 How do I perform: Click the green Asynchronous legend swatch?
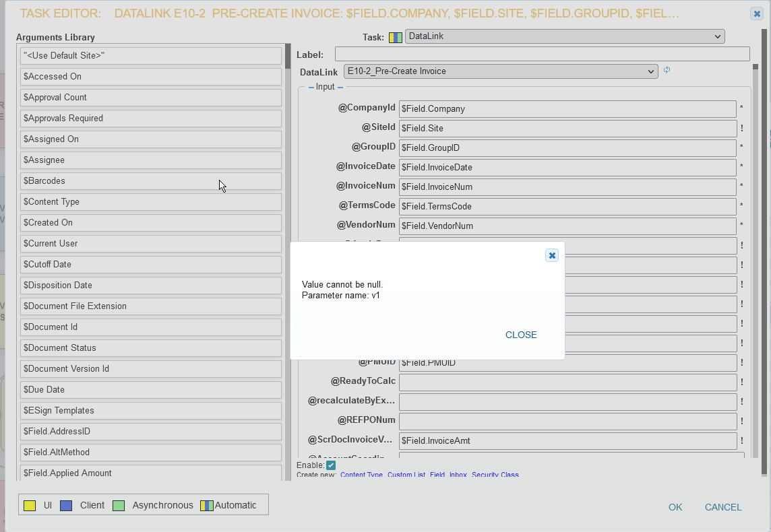[119, 506]
